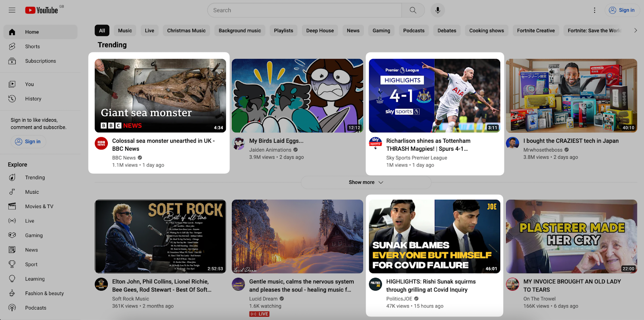Select the Background music chip
This screenshot has width=644, height=320.
(240, 31)
